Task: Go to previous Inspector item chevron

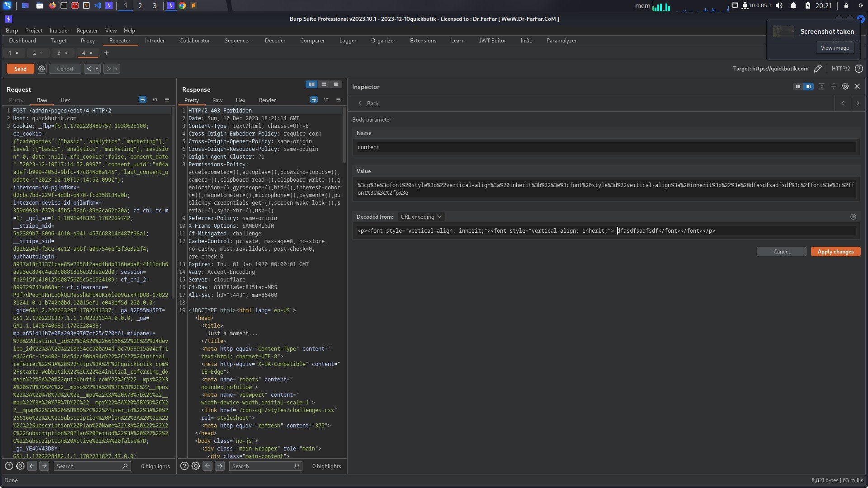Action: pos(843,103)
